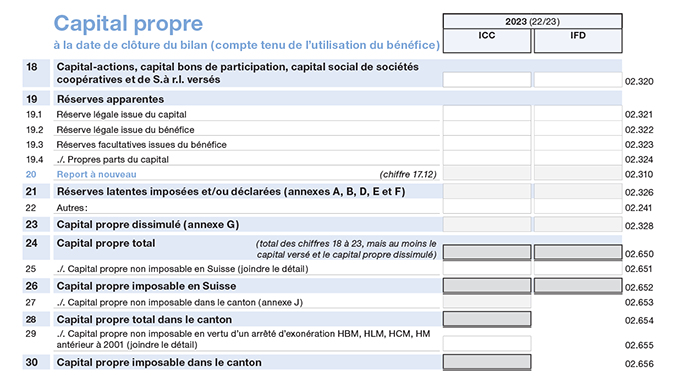Select ICC field for line 27 annexe J
Screen dimensions: 682x372
(x=487, y=302)
